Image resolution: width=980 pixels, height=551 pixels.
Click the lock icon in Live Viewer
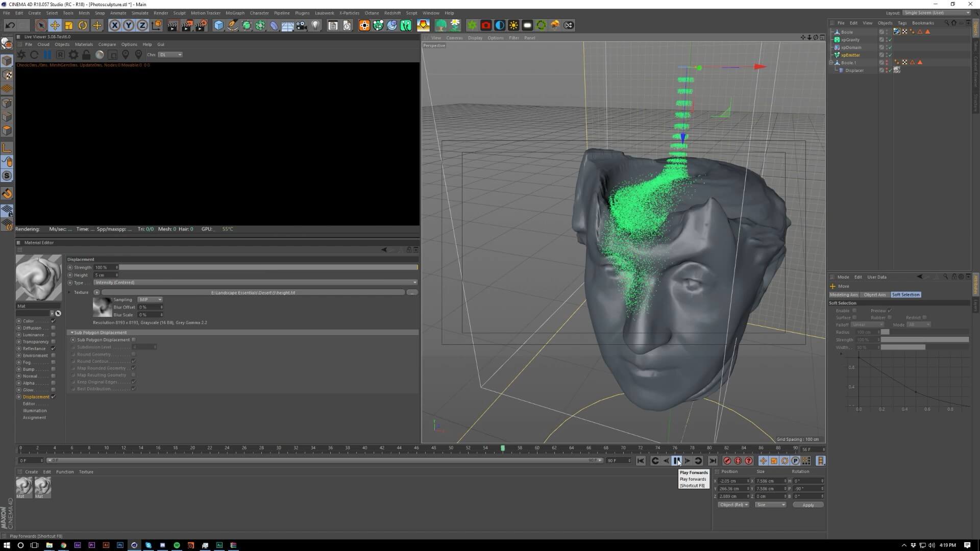86,55
